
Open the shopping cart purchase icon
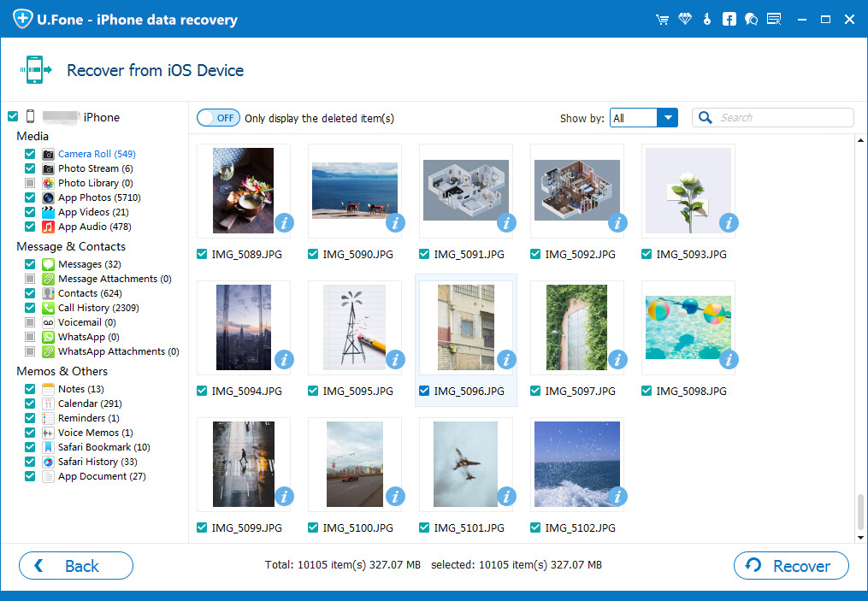coord(662,20)
